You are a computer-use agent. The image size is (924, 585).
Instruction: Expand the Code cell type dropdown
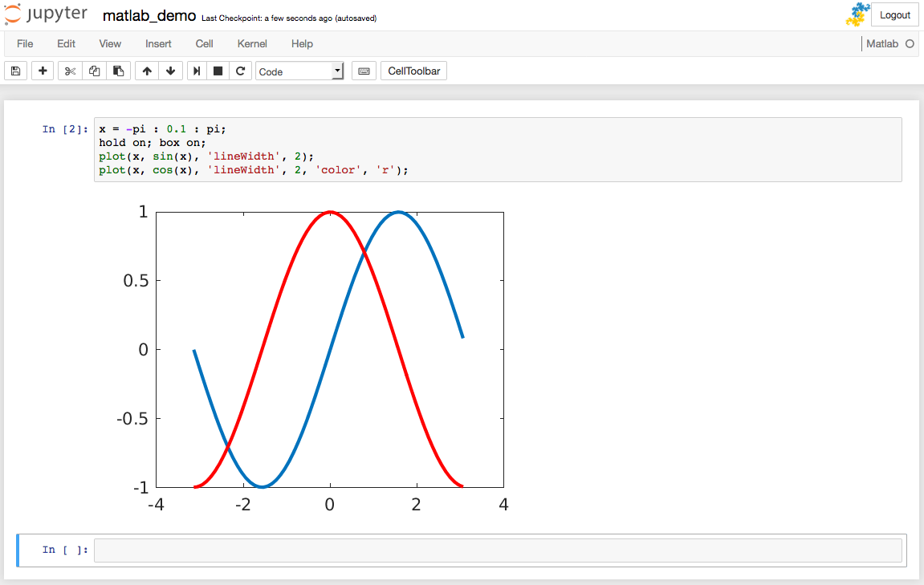(x=299, y=71)
